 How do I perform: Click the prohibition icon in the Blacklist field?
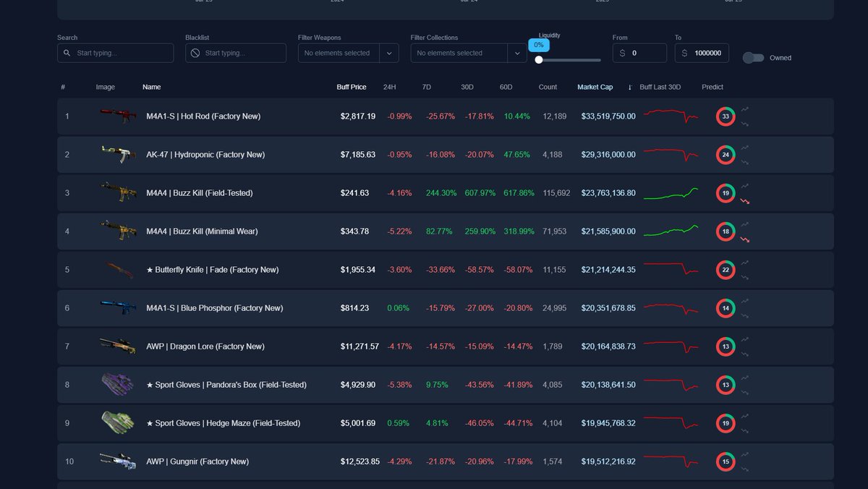(193, 53)
